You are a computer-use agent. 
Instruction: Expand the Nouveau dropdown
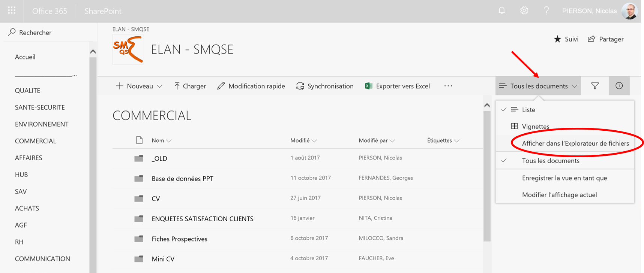point(140,86)
